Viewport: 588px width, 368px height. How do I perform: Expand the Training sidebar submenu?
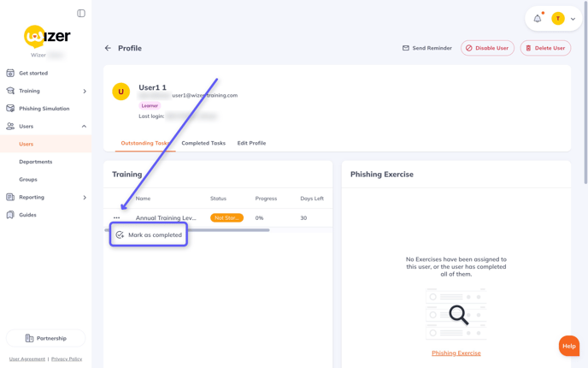(84, 91)
